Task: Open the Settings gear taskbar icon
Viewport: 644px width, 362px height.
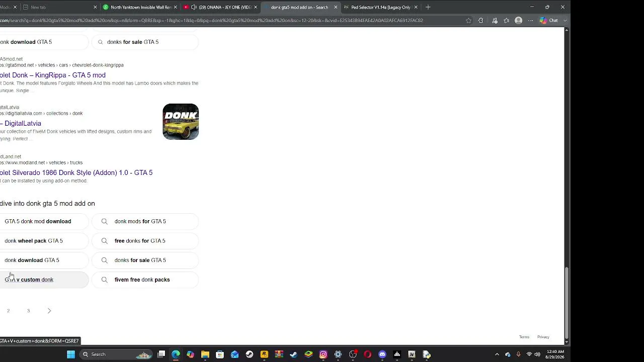Action: pyautogui.click(x=338, y=354)
